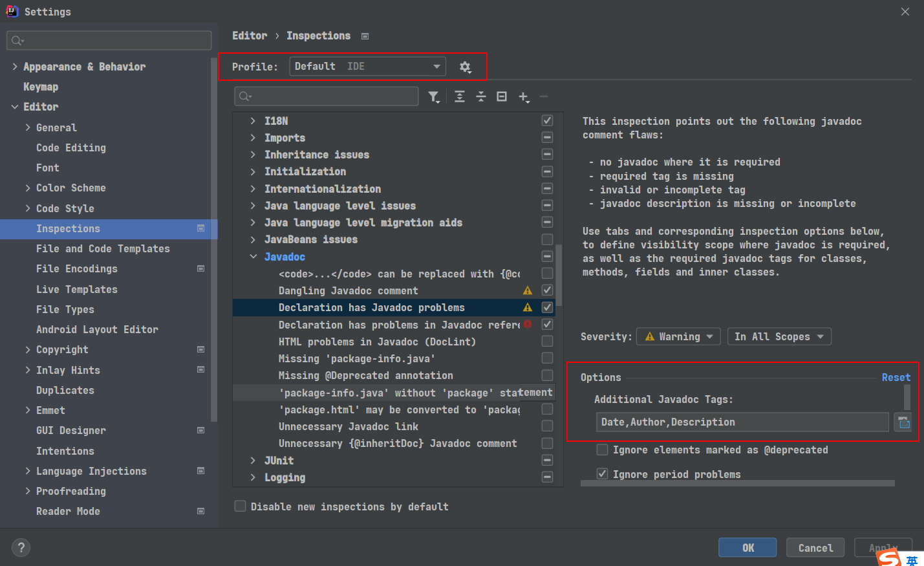Image resolution: width=924 pixels, height=566 pixels.
Task: Click the search icon in inspections filter box
Action: pos(245,96)
